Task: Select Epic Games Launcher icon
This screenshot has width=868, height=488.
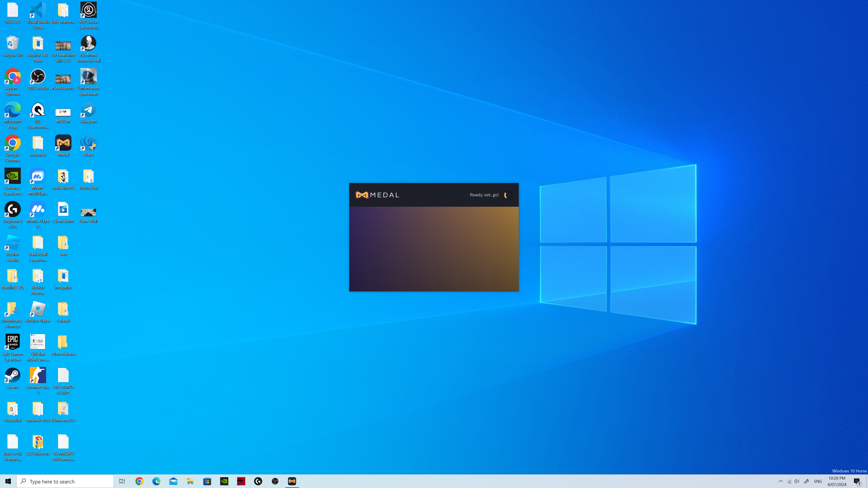Action: tap(12, 342)
